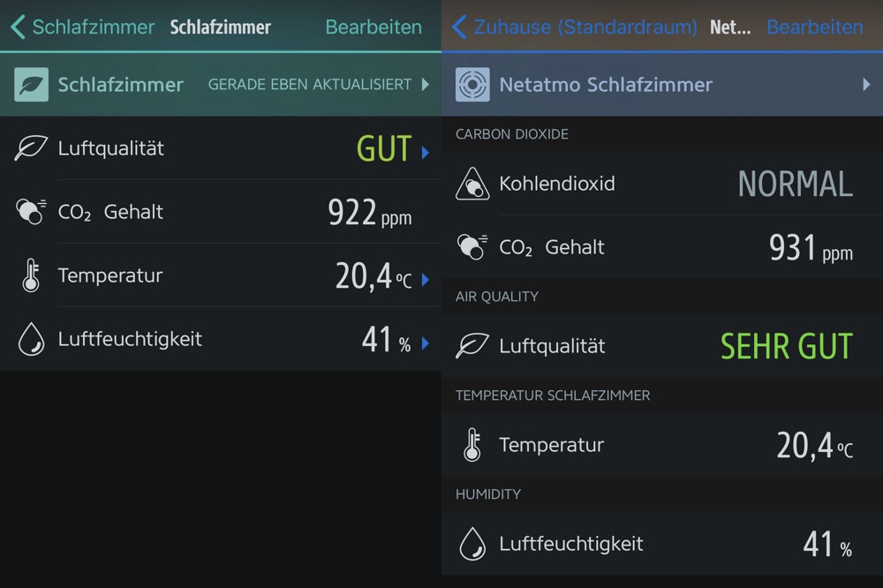Go back to Zuhause (Standardraum)
This screenshot has width=883, height=588.
pyautogui.click(x=575, y=26)
